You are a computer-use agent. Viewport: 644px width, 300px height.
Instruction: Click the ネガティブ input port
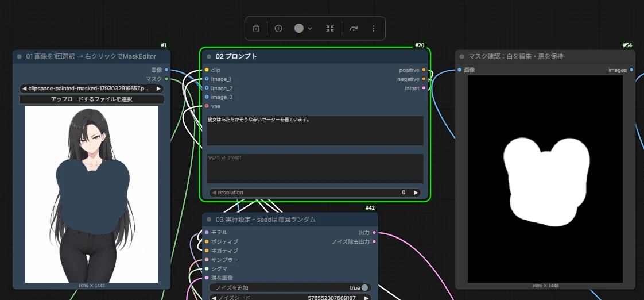[x=207, y=251]
